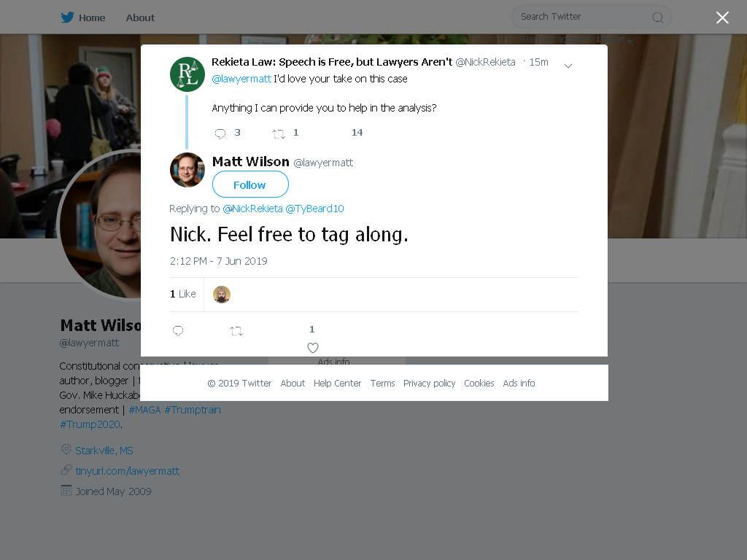The width and height of the screenshot is (747, 560).
Task: Retweet the Rekieta Law tweet
Action: coord(279,134)
